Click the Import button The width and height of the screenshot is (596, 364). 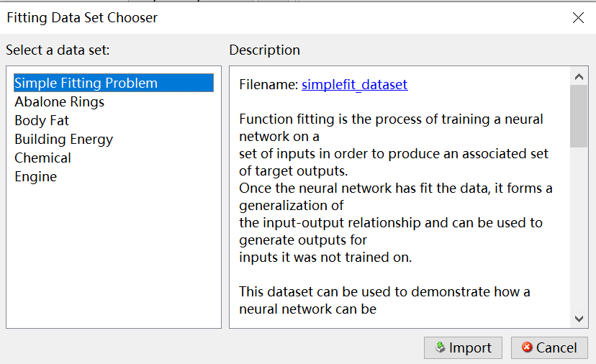pyautogui.click(x=462, y=348)
